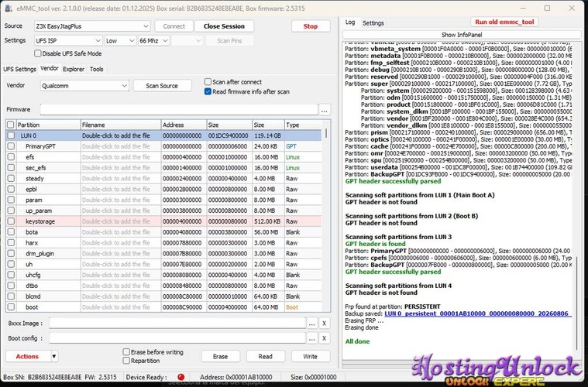Browse for 8xxx Image file ellipsis button
The height and width of the screenshot is (387, 588).
click(x=311, y=324)
